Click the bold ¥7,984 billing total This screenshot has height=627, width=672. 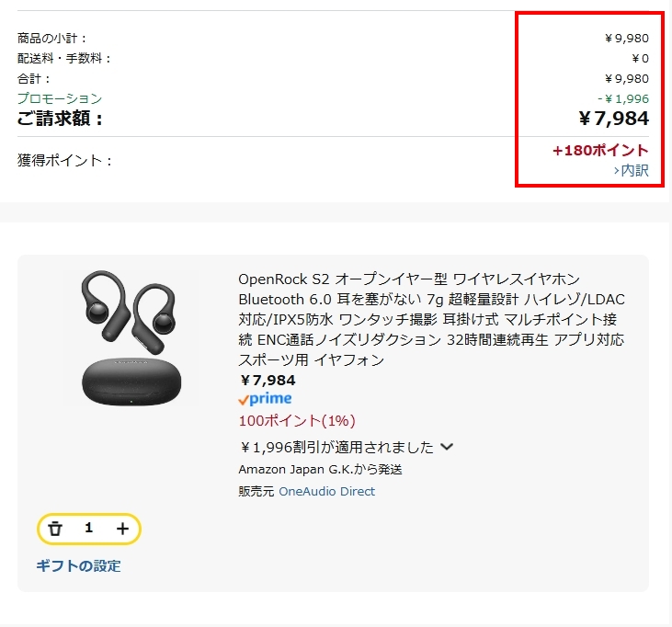click(613, 119)
